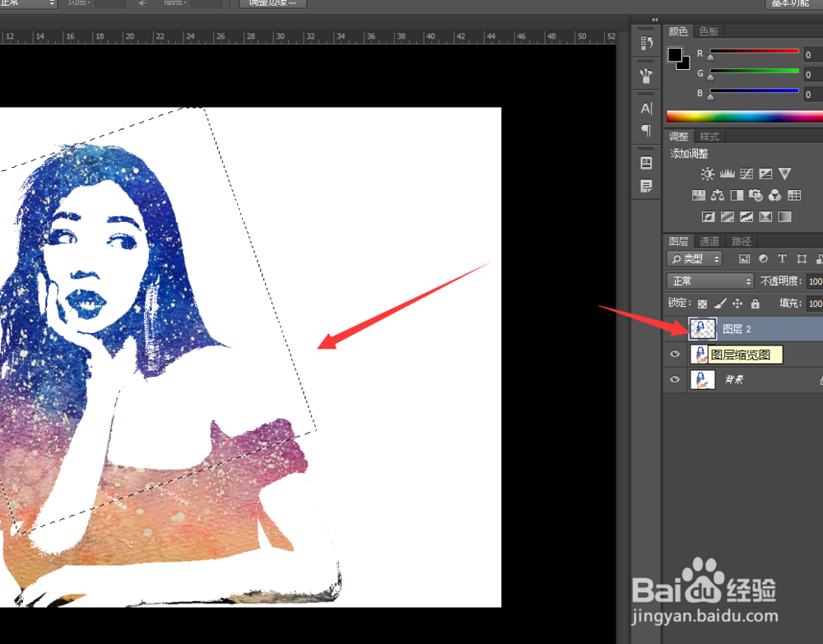
Task: Lock image pixels with brush icon
Action: [x=721, y=303]
